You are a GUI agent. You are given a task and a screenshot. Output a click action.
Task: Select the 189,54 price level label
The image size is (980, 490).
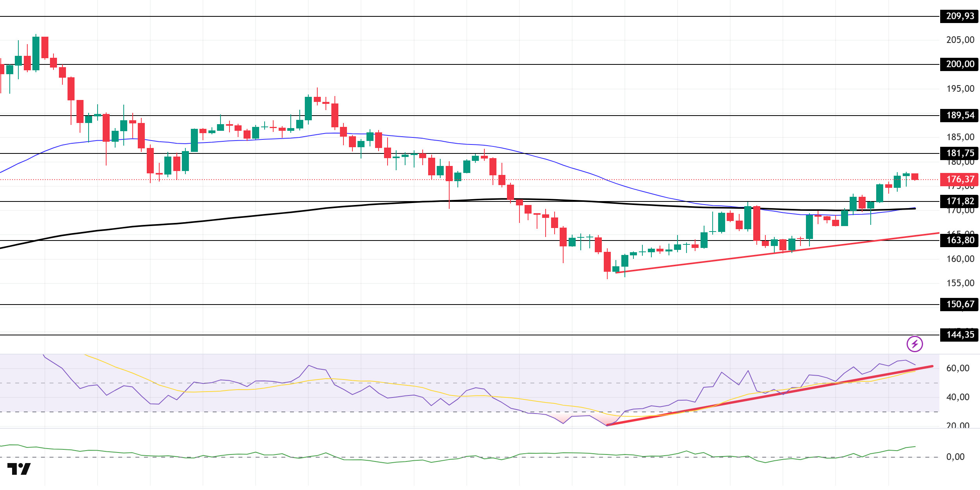click(x=959, y=115)
